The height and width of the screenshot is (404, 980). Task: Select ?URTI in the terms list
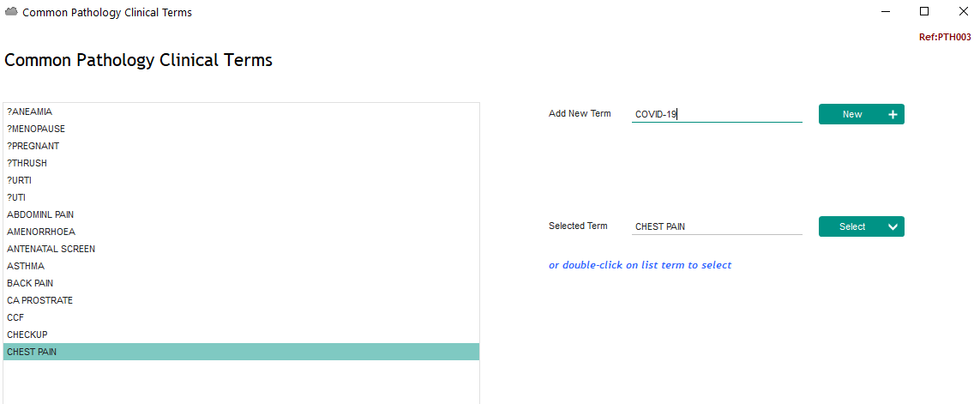point(241,180)
